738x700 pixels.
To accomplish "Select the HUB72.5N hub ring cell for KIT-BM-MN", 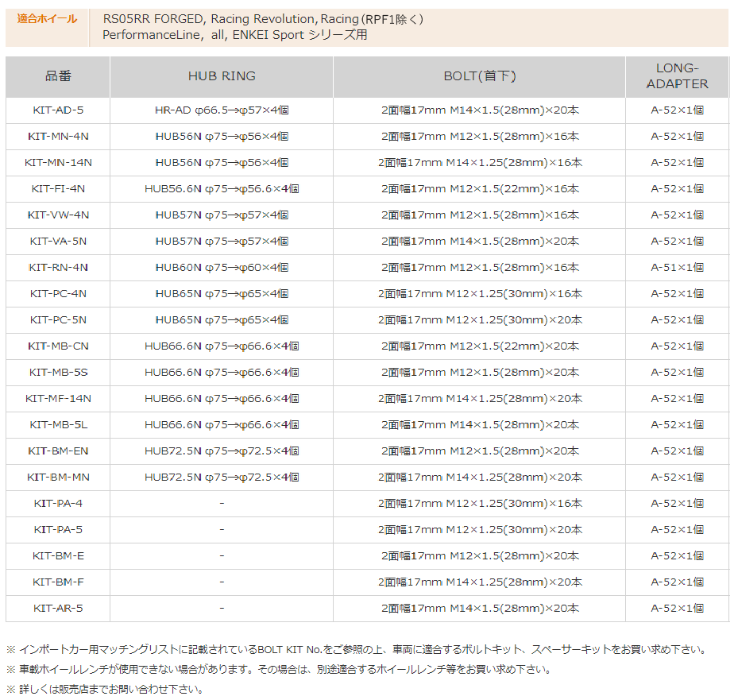I will point(222,478).
